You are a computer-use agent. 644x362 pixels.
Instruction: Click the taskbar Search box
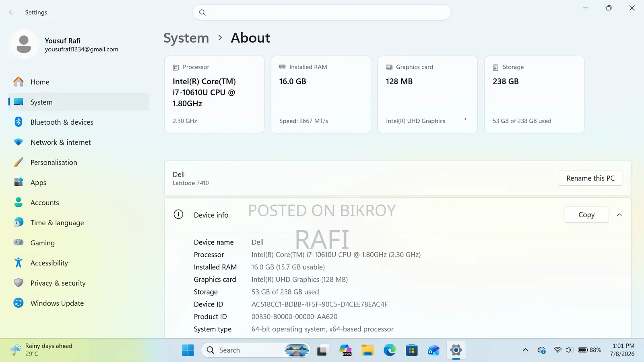[x=256, y=350]
